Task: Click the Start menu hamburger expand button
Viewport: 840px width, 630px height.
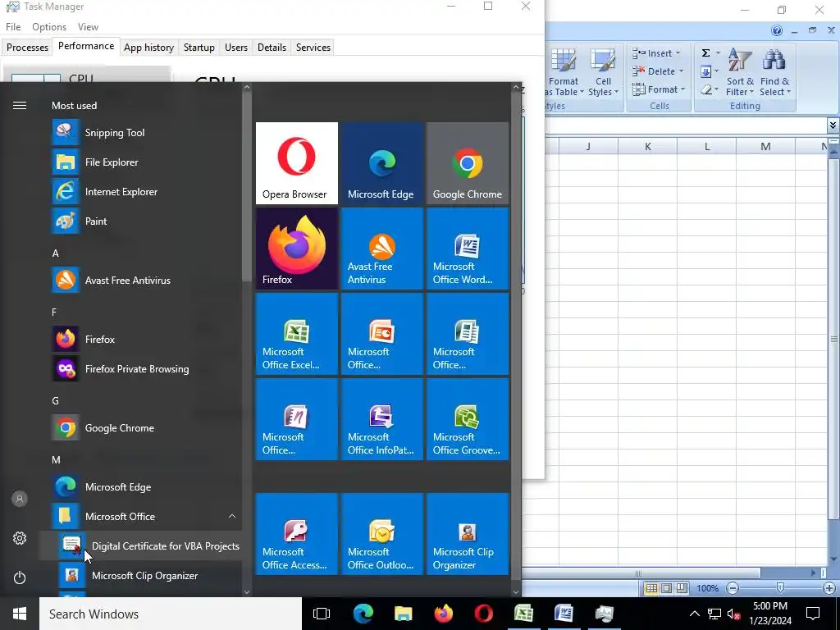Action: pos(20,106)
